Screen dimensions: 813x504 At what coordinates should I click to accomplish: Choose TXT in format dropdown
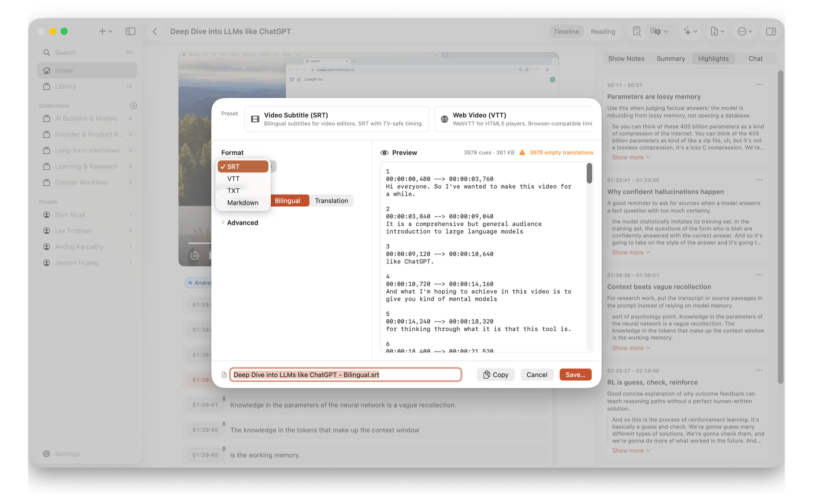tap(243, 191)
